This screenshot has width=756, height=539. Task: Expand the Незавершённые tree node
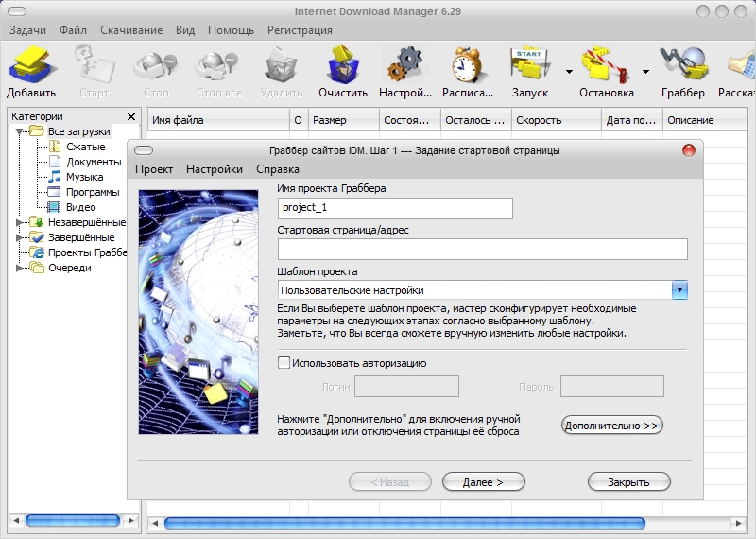pyautogui.click(x=19, y=222)
